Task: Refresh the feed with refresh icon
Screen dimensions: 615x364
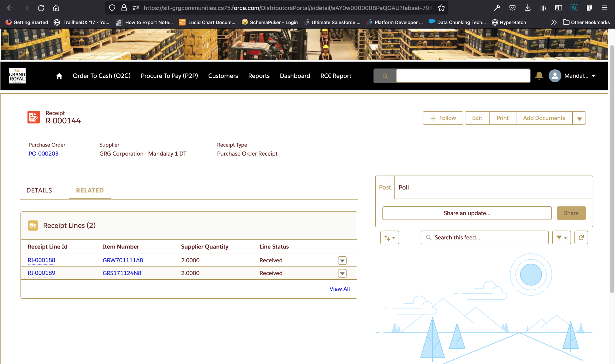Action: coord(581,238)
